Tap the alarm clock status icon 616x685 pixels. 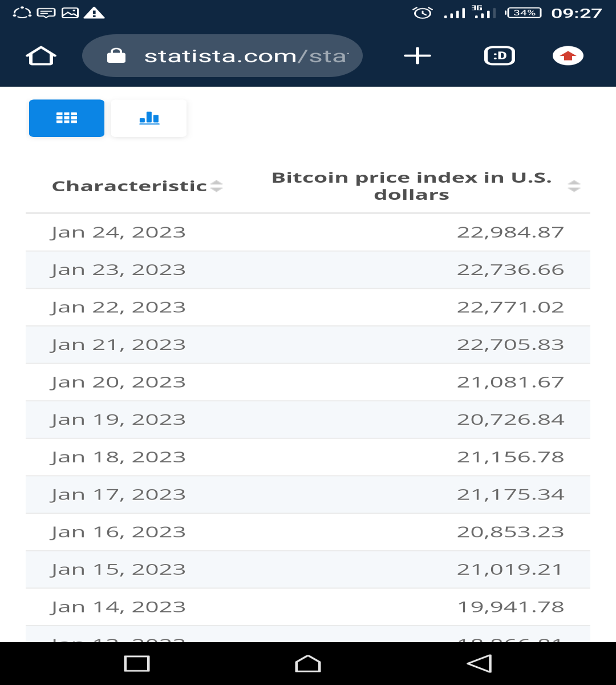pyautogui.click(x=423, y=13)
